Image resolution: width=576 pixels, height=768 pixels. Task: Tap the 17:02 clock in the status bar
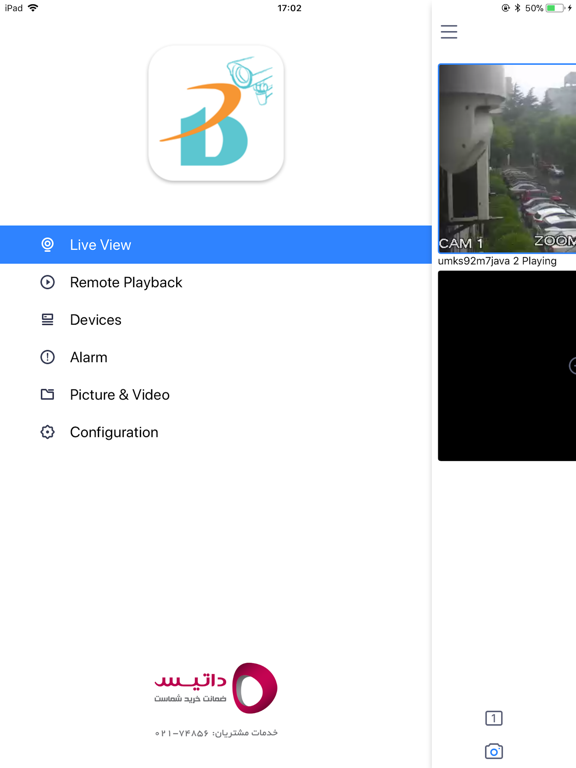pos(289,8)
